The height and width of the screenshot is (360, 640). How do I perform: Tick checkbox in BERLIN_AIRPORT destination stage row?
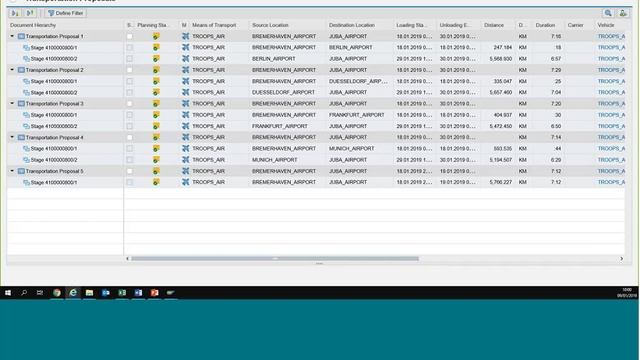(129, 48)
